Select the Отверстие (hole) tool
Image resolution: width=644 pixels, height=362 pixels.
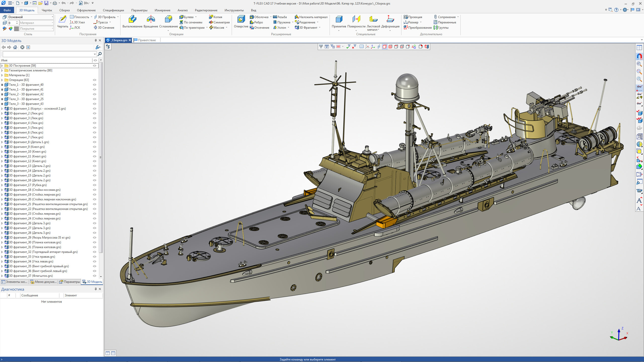[x=241, y=22]
